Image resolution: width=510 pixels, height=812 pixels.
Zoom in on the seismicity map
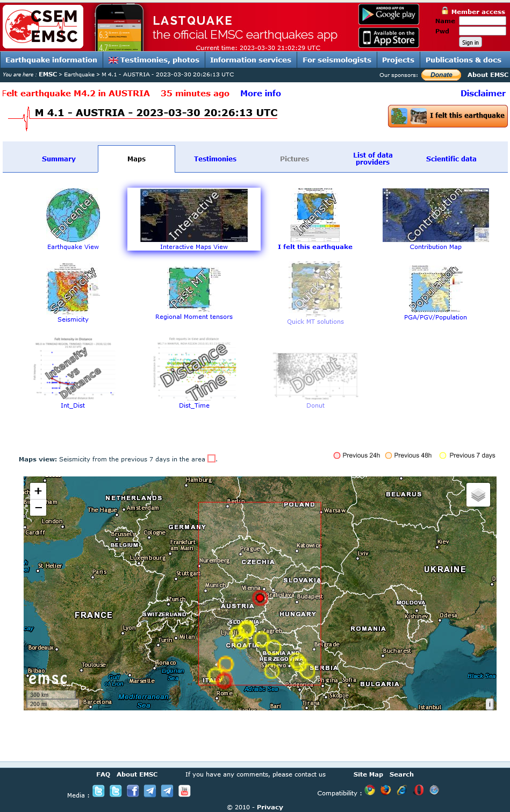pos(38,491)
